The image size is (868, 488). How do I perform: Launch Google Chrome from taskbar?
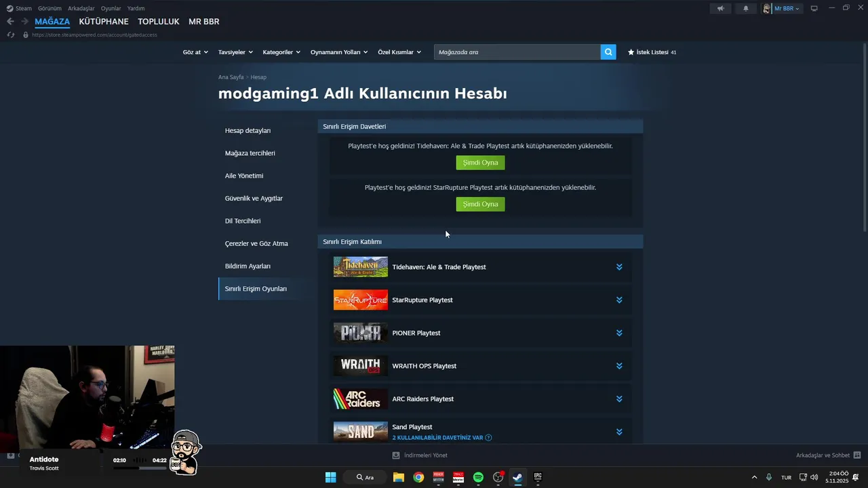click(x=418, y=477)
